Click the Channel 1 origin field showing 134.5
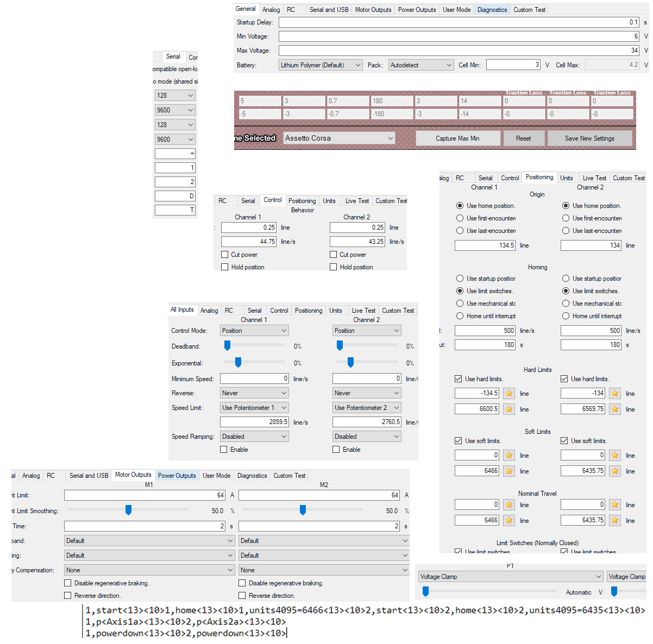 (x=485, y=245)
